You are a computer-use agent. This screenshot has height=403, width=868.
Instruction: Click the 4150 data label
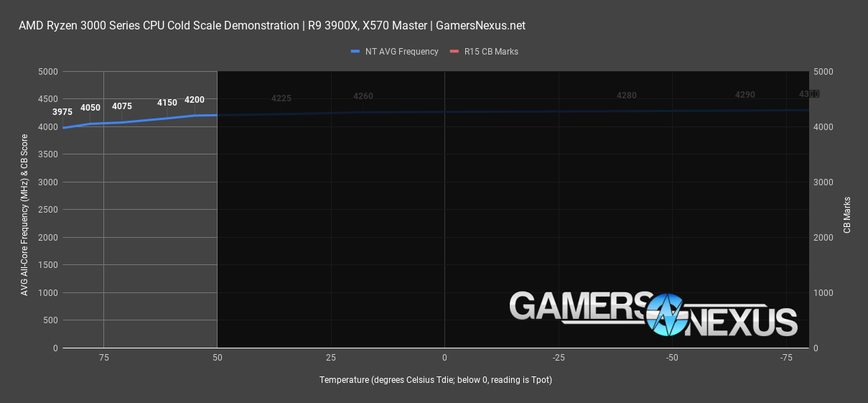tap(167, 103)
